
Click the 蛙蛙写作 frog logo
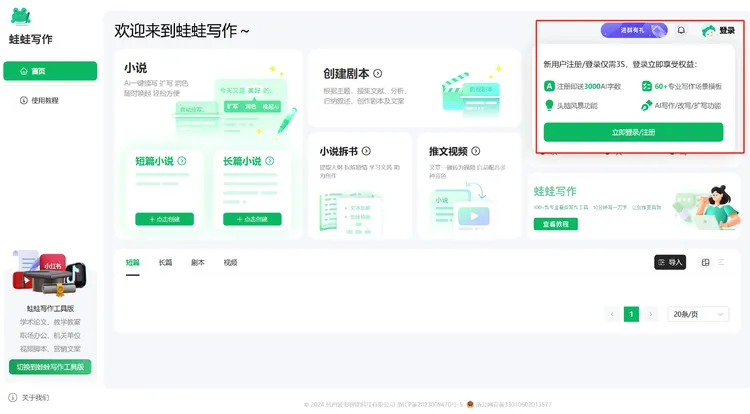20,17
